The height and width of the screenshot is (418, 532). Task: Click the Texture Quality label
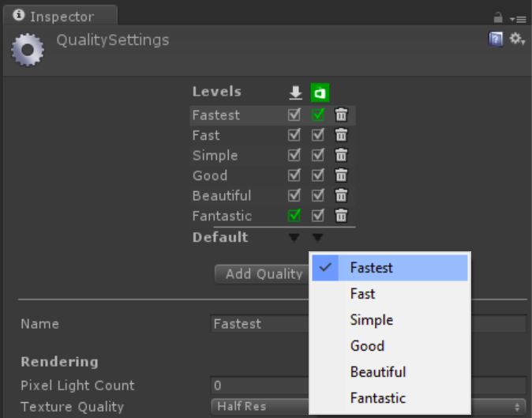[73, 407]
